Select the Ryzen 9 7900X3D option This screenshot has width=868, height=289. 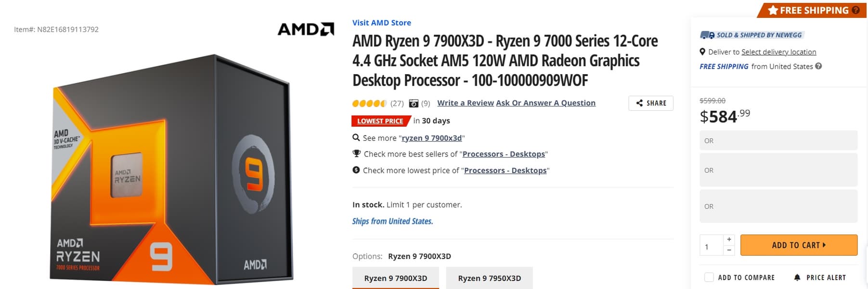pos(395,278)
